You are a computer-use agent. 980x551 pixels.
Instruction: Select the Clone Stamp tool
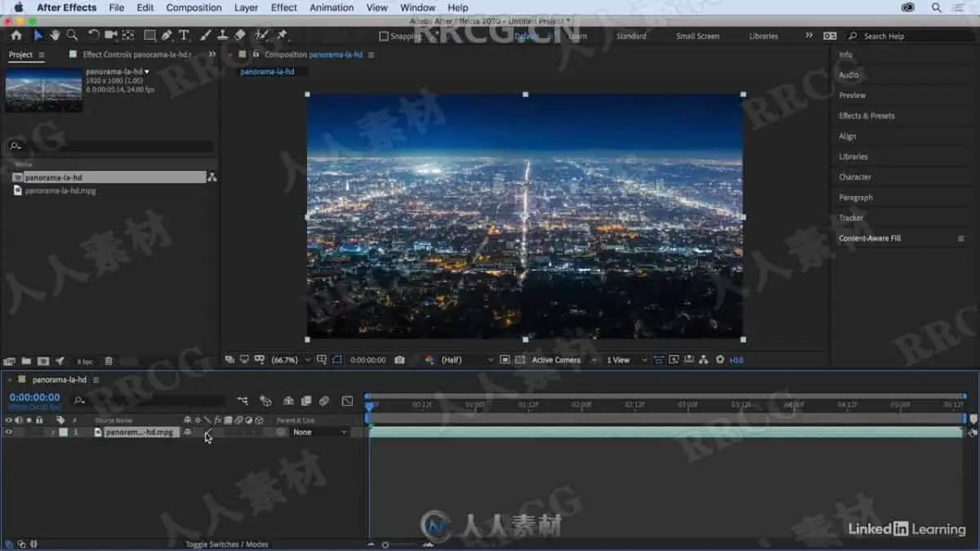click(x=222, y=35)
